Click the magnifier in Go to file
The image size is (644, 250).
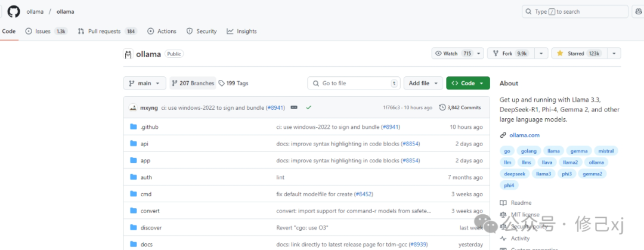coord(315,83)
